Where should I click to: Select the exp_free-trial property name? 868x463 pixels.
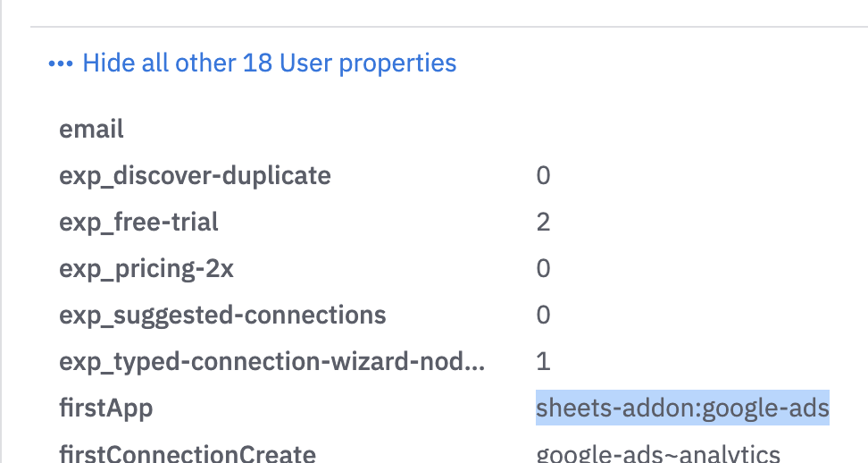[x=138, y=223]
